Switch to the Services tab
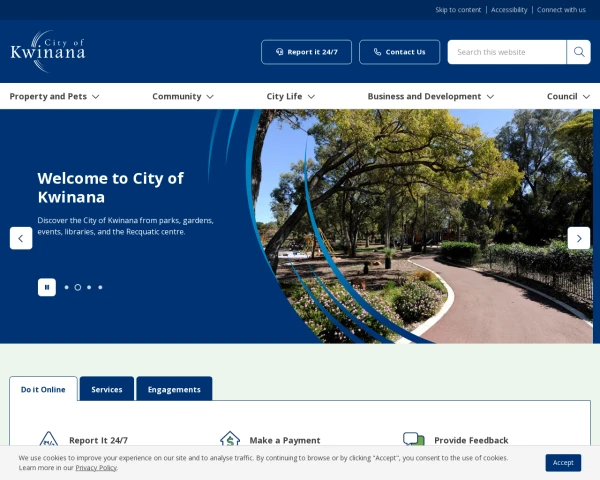Image resolution: width=600 pixels, height=480 pixels. click(x=107, y=389)
